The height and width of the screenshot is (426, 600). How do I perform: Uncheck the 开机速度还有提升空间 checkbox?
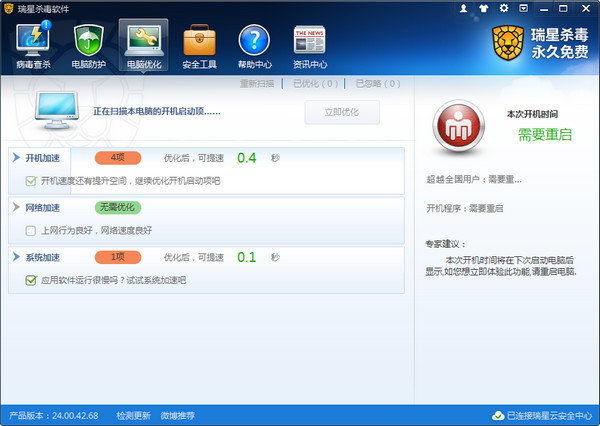coord(31,181)
